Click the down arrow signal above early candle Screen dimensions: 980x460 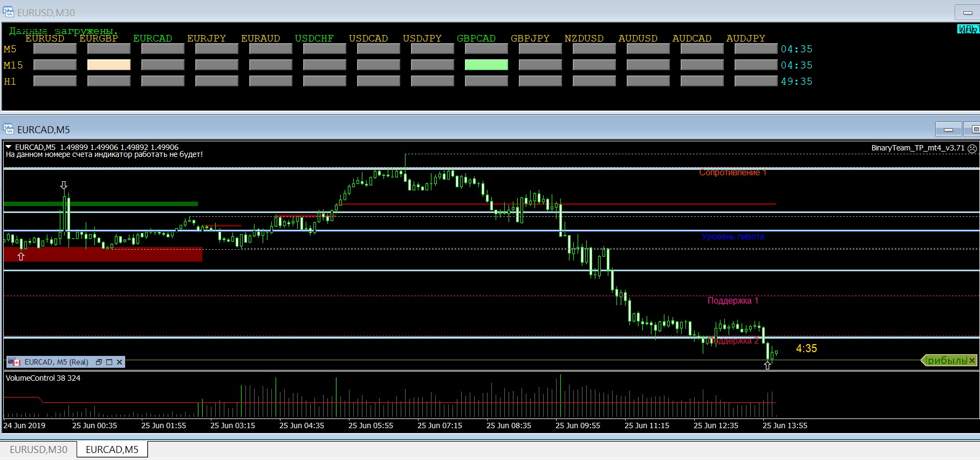click(x=64, y=186)
